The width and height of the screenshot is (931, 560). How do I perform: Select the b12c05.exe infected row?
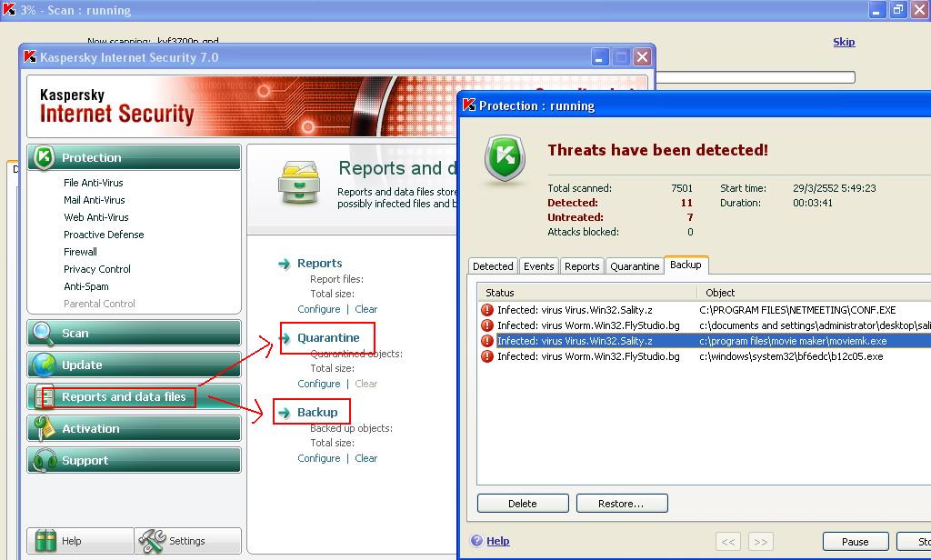(x=705, y=356)
